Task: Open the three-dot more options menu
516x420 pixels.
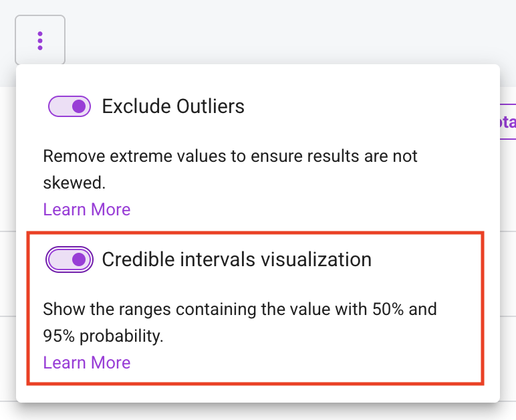Action: pyautogui.click(x=40, y=40)
